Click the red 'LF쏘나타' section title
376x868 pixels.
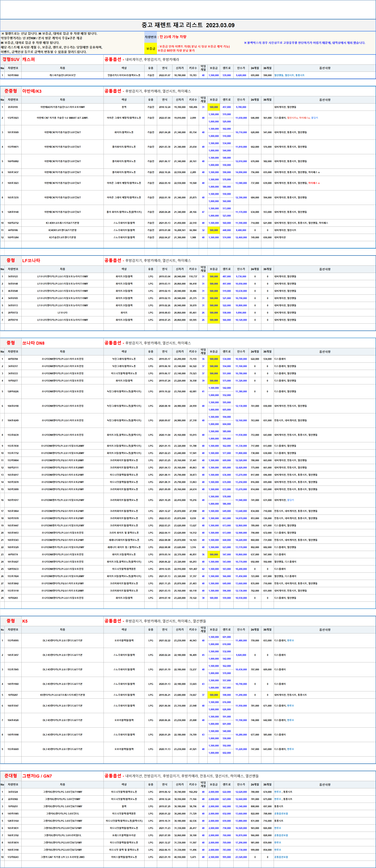click(31, 261)
